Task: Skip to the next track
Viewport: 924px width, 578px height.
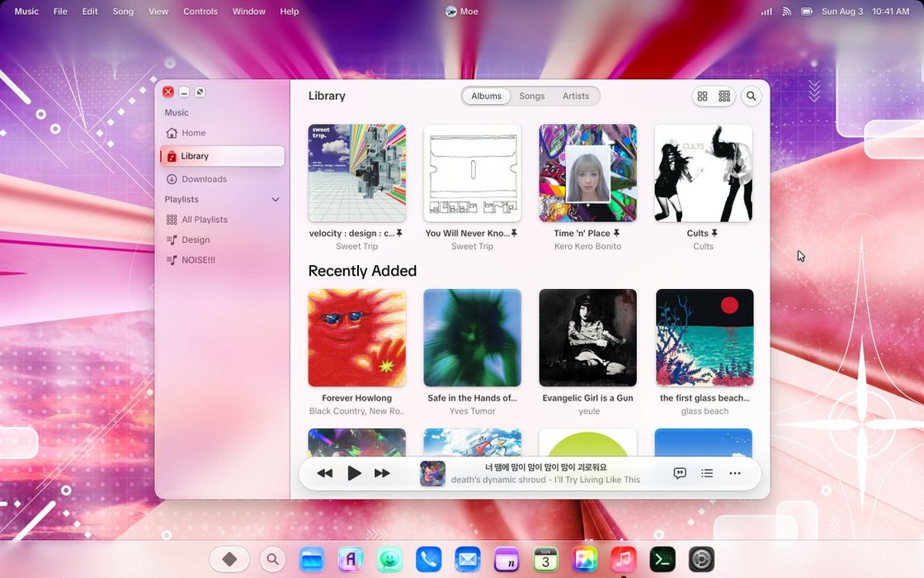Action: [x=382, y=473]
